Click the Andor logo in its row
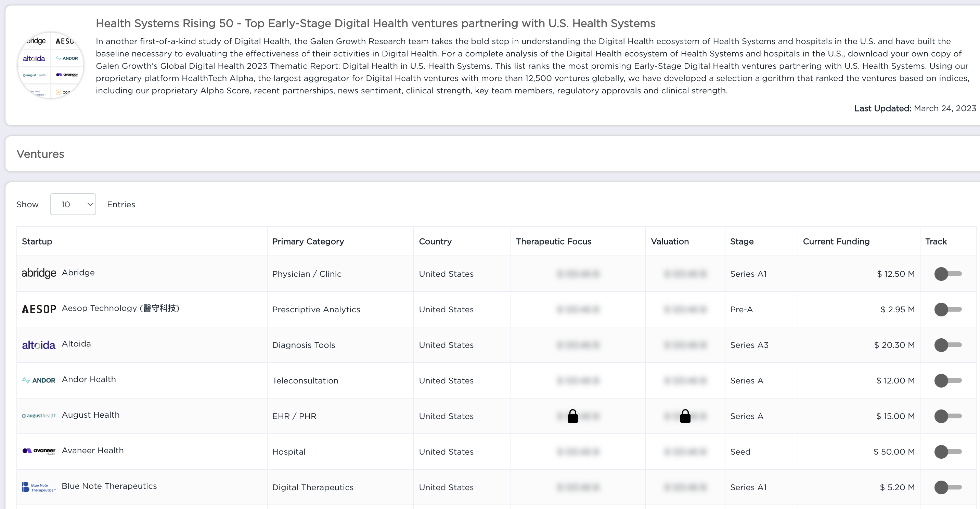Viewport: 980px width, 509px height. [39, 380]
